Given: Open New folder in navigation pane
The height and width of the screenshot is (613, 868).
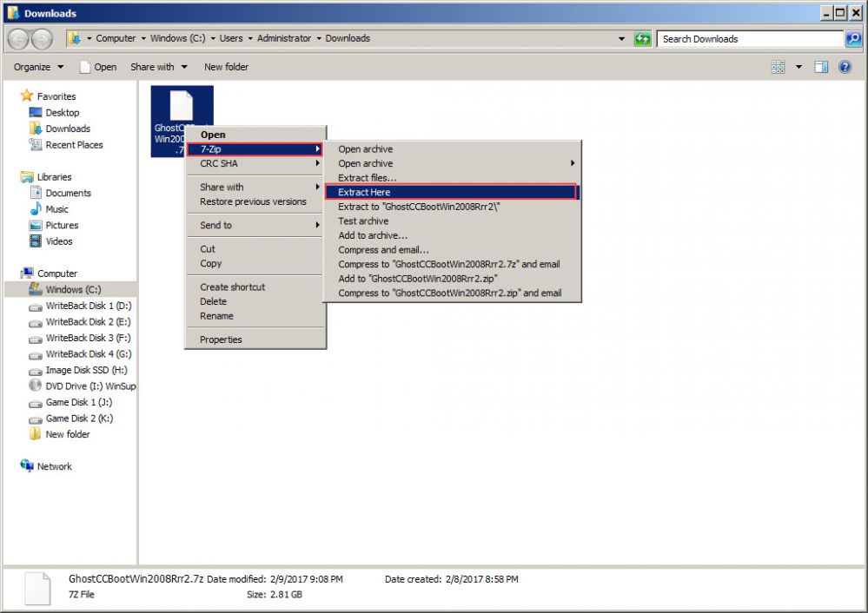Looking at the screenshot, I should tap(68, 434).
